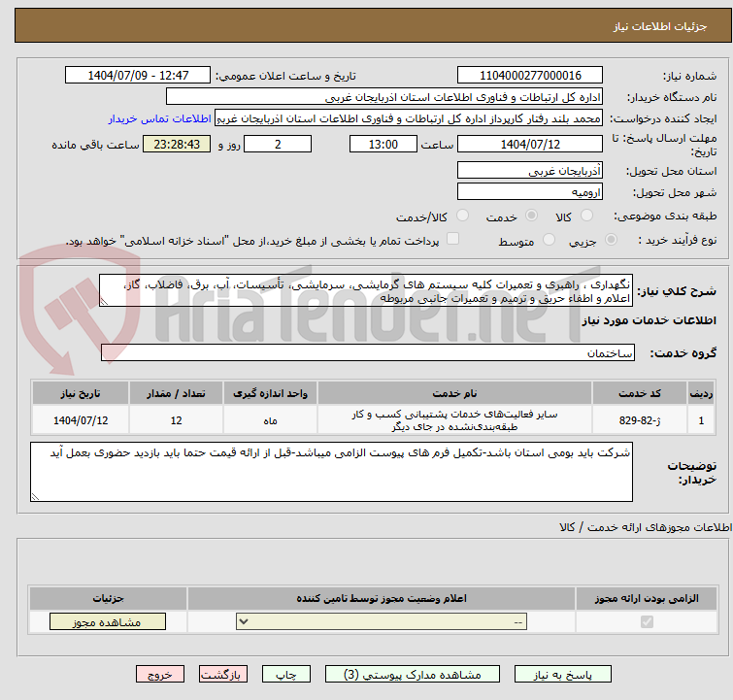Click the خروج exit button

tap(160, 675)
